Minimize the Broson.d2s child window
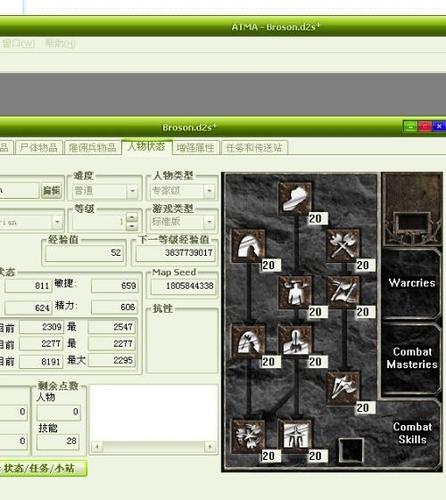Viewport: 446px width, 500px height. coord(410,127)
